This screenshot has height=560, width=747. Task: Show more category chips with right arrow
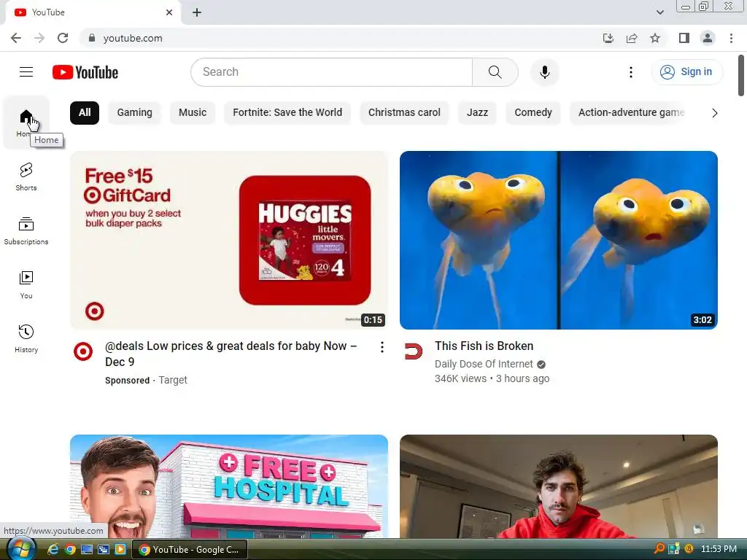714,113
